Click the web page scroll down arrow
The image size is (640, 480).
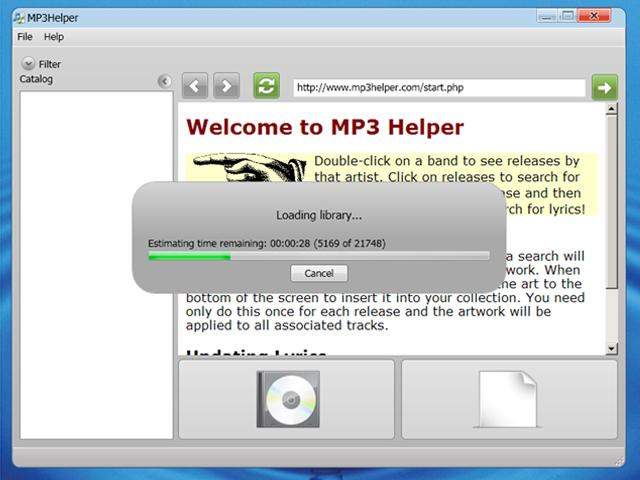click(x=611, y=349)
